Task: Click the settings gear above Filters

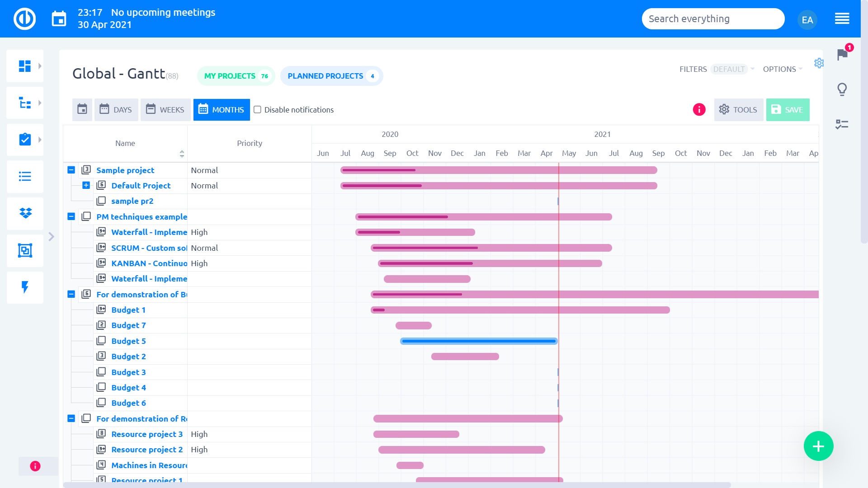Action: click(820, 63)
